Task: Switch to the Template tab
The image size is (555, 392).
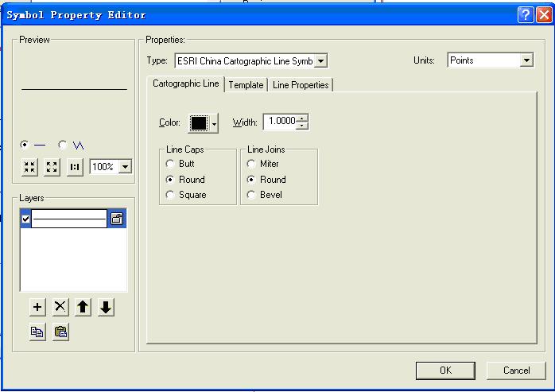Action: pyautogui.click(x=246, y=85)
